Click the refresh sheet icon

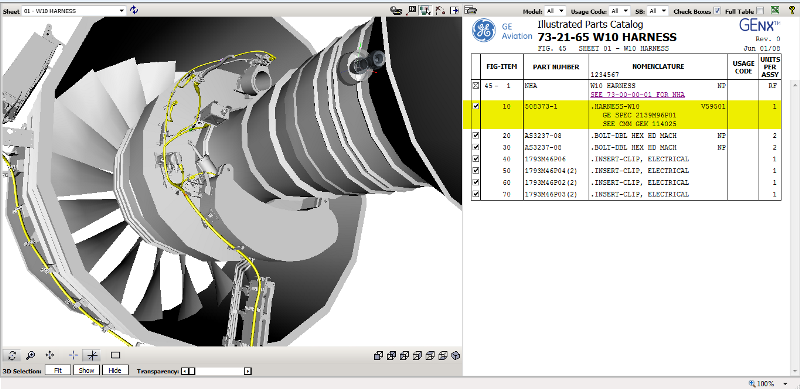click(x=134, y=10)
